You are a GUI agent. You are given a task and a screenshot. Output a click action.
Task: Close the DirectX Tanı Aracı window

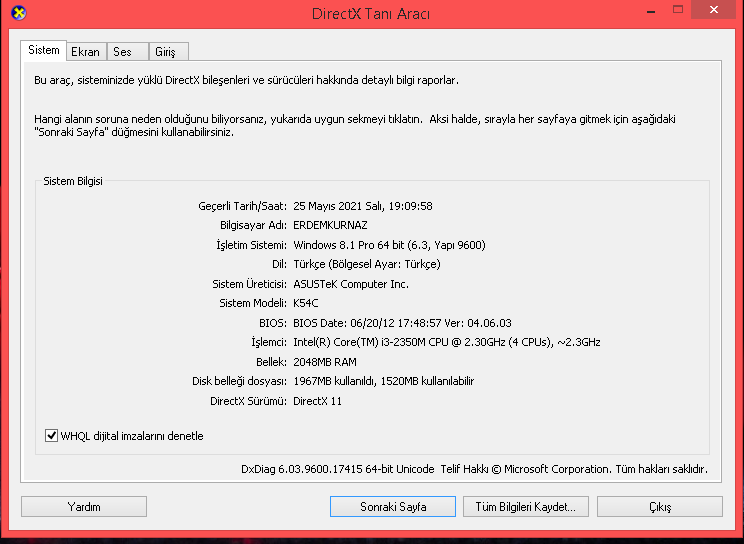[714, 10]
